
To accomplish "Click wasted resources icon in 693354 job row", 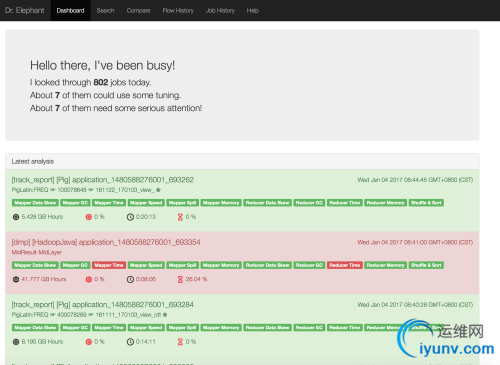I will click(x=89, y=279).
